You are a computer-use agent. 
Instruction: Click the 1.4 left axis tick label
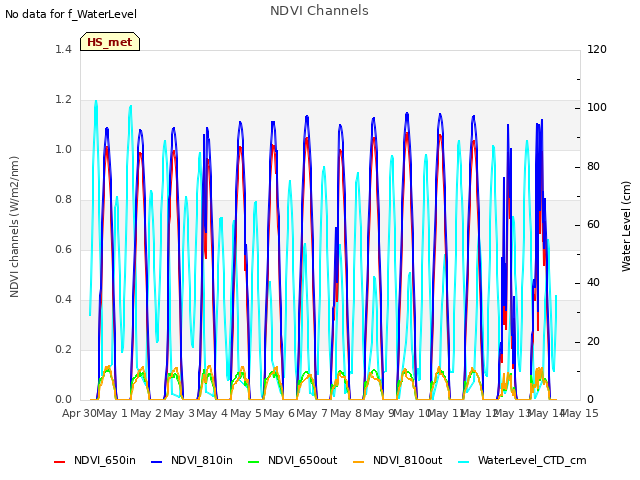tap(63, 49)
